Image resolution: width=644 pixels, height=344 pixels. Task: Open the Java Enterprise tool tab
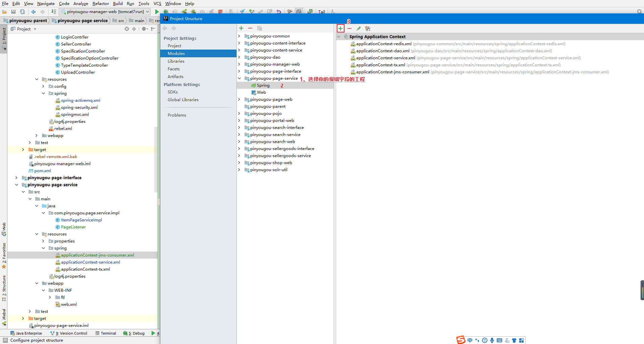coord(26,333)
